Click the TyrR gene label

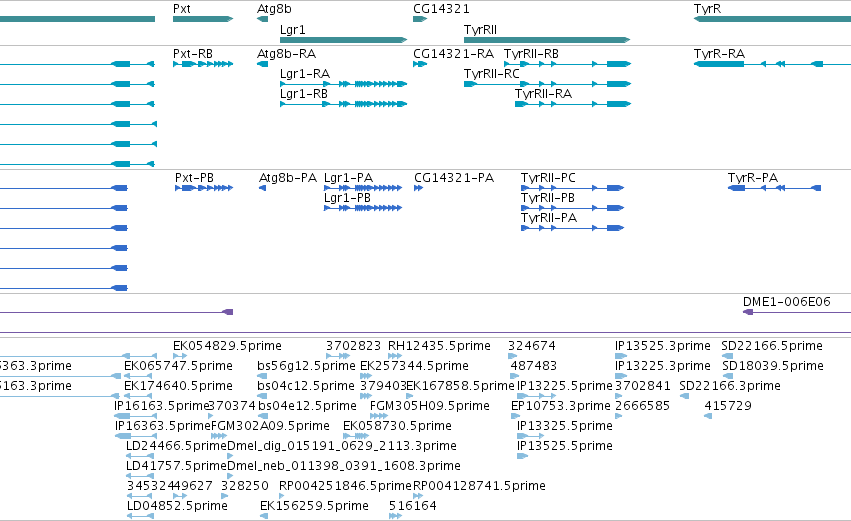707,9
